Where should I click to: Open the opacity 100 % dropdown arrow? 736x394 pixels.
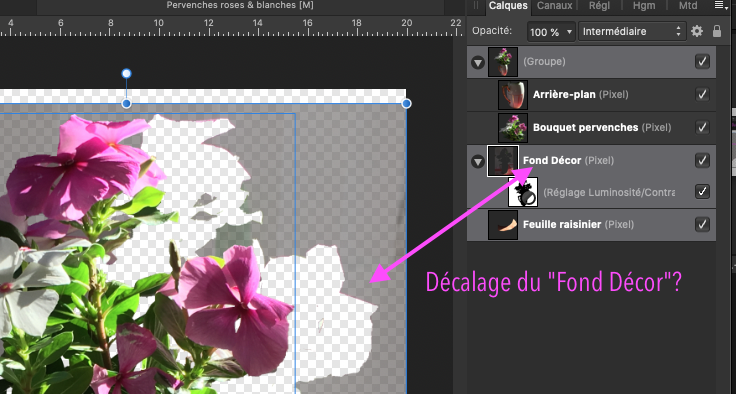(x=569, y=32)
